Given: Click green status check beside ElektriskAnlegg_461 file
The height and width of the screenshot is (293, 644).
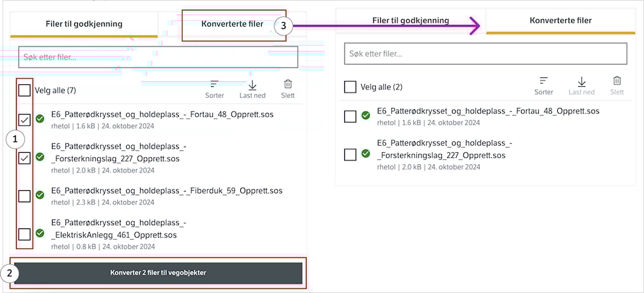Looking at the screenshot, I should [40, 233].
